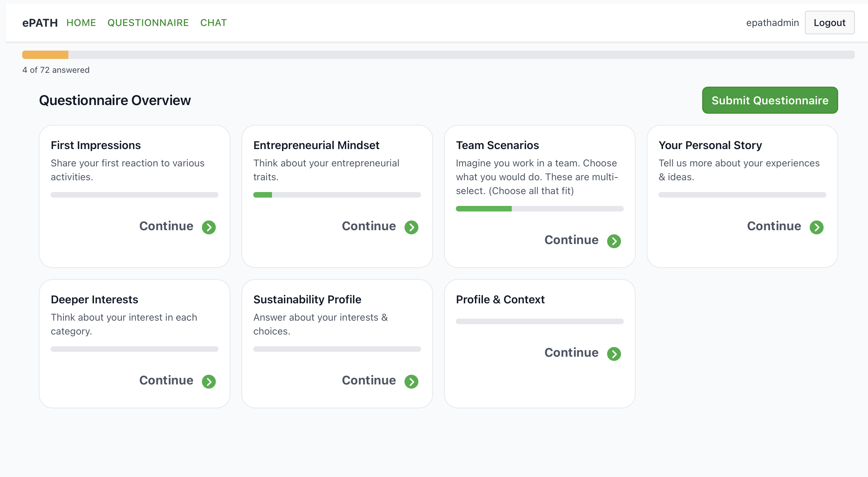Click the orange overall progress bar
Image resolution: width=868 pixels, height=477 pixels.
(x=45, y=55)
